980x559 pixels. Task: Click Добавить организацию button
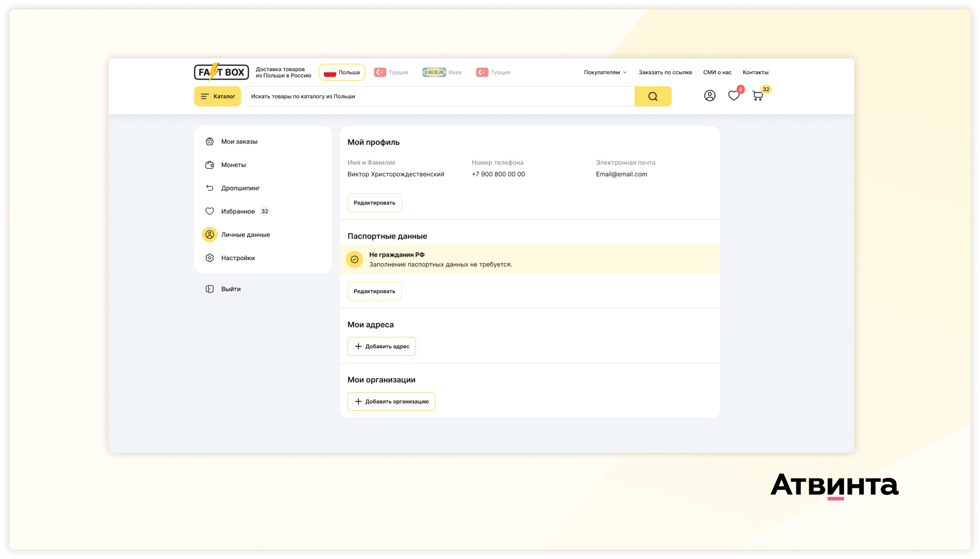[x=391, y=401]
